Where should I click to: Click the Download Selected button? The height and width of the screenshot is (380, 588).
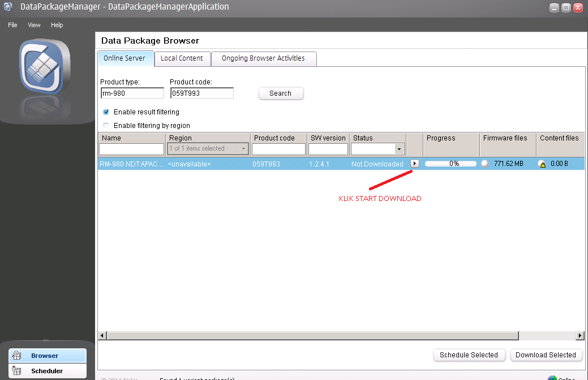point(546,355)
